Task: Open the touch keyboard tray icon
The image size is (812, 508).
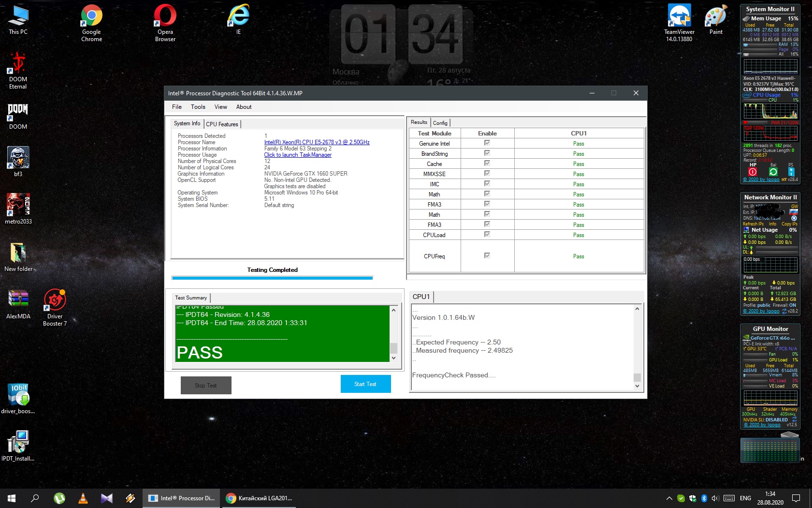Action: (x=729, y=498)
